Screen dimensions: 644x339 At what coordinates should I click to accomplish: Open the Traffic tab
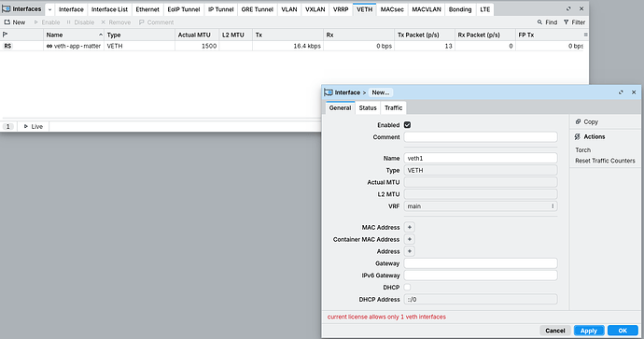point(394,107)
